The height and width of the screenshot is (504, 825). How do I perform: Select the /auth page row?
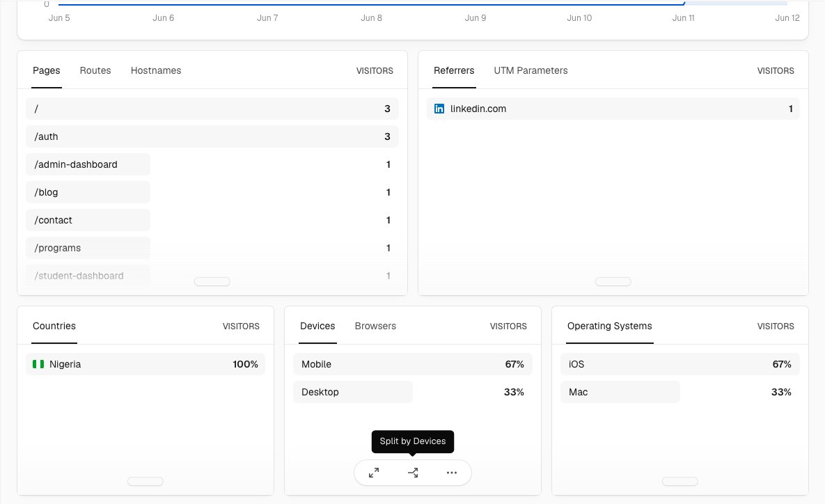212,136
